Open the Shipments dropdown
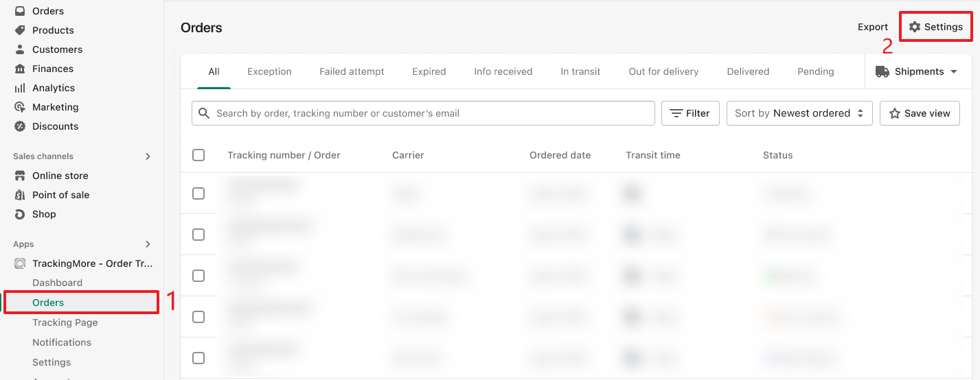Screen dimensions: 980x380 pos(917,71)
